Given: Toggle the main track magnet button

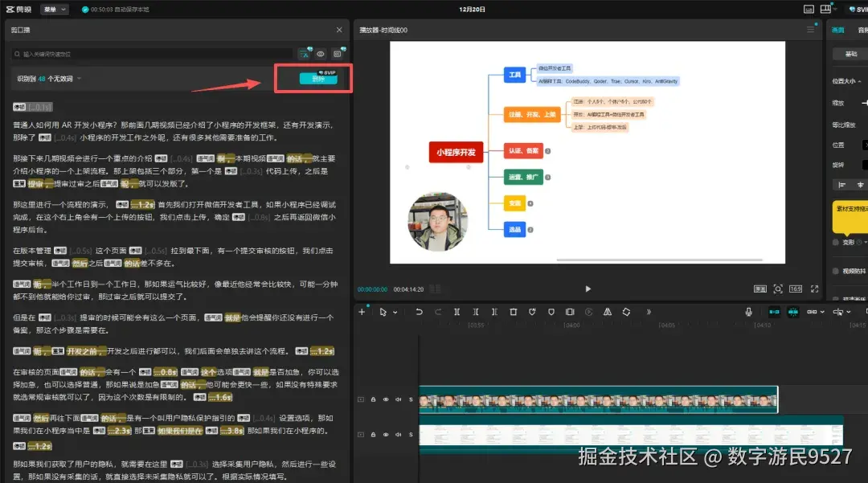Looking at the screenshot, I should pos(774,312).
